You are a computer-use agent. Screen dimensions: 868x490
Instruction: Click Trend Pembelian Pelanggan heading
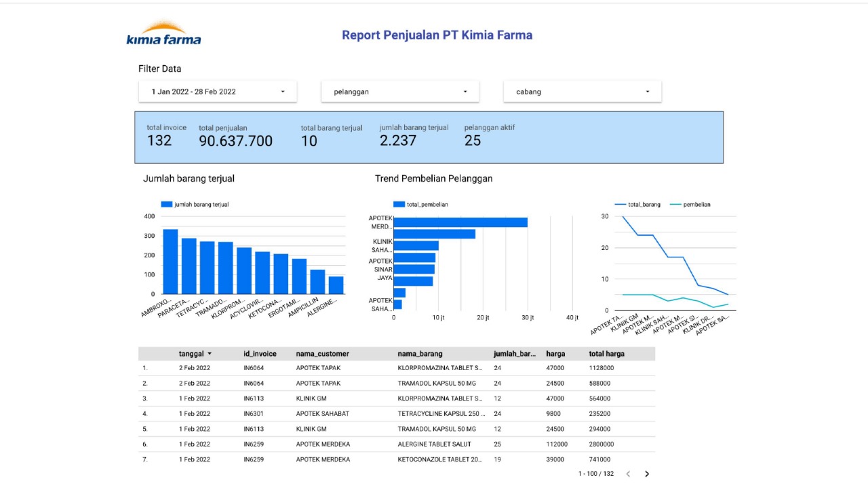(433, 179)
